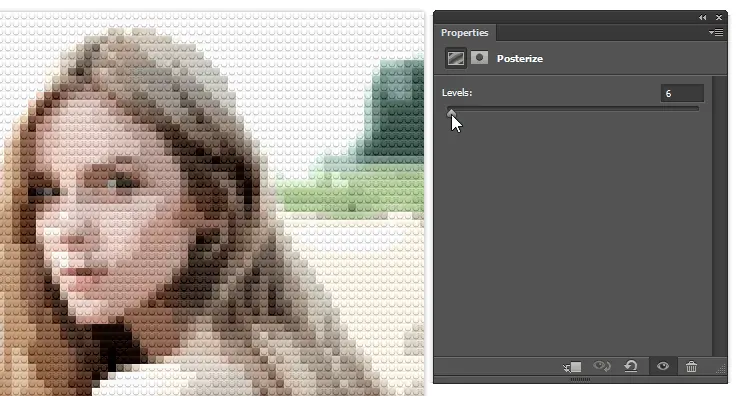The image size is (740, 396).
Task: Click the Levels value field
Action: (682, 93)
